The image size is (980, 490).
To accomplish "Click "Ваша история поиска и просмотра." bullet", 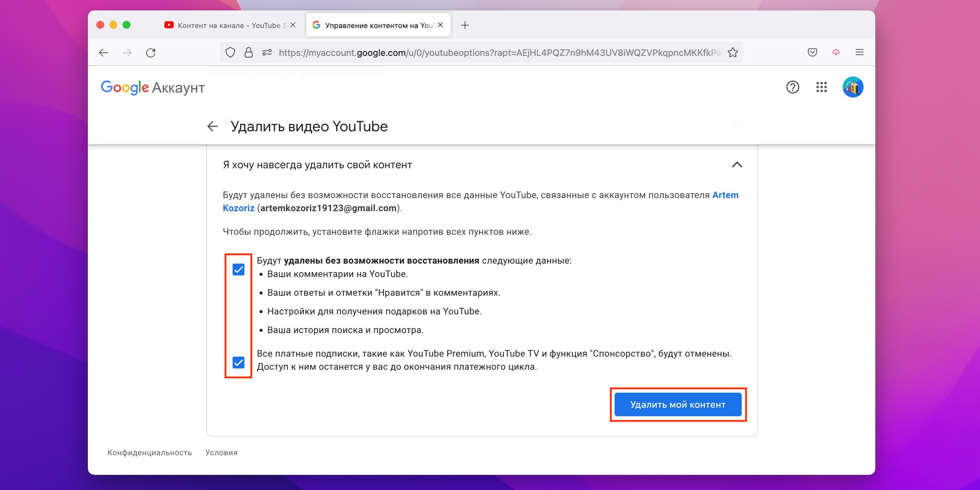I will (345, 330).
